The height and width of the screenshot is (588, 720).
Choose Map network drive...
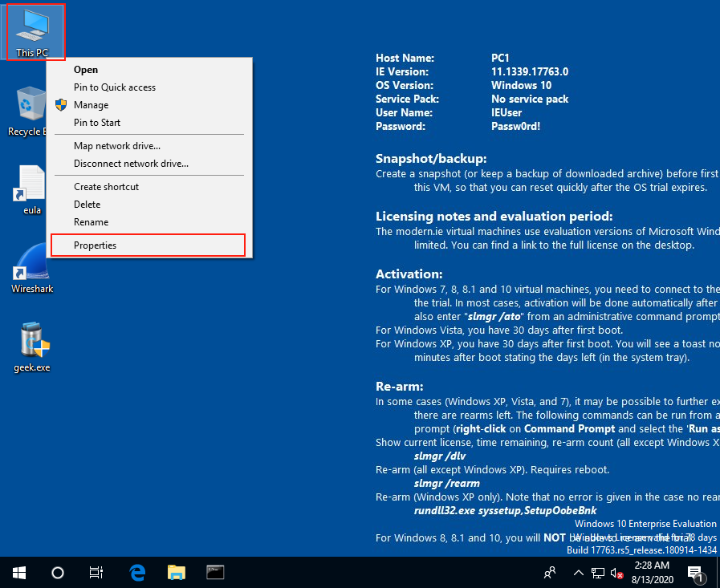click(149, 146)
